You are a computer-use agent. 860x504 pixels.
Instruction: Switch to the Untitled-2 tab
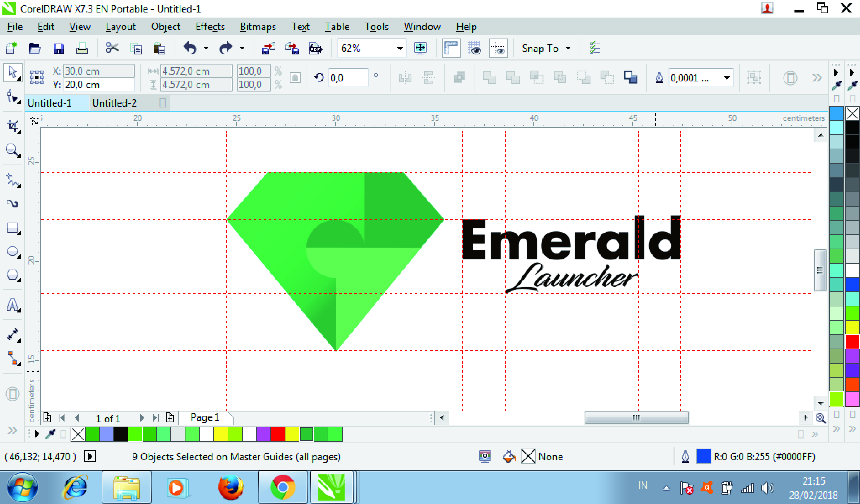point(114,103)
